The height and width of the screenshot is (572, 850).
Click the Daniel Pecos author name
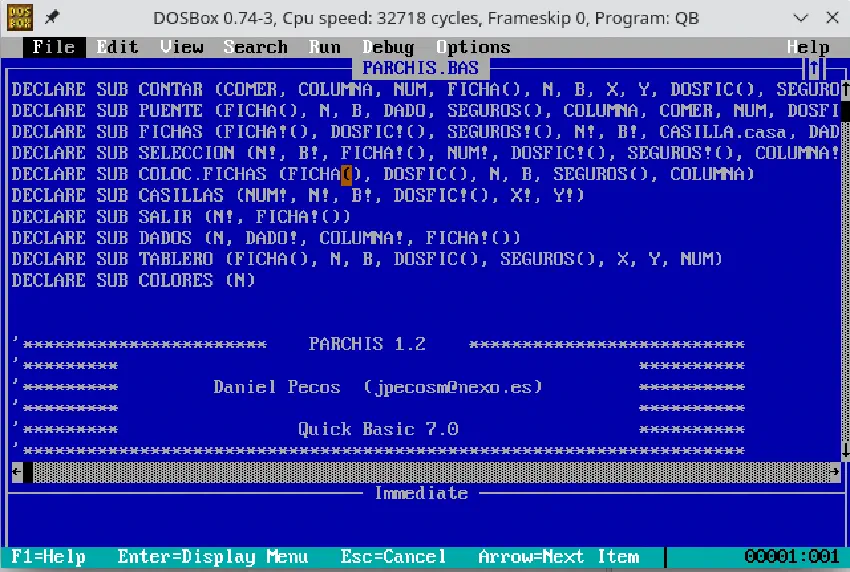[276, 387]
